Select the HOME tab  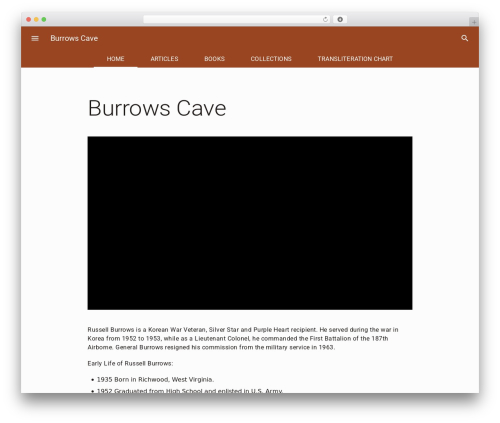pyautogui.click(x=115, y=59)
